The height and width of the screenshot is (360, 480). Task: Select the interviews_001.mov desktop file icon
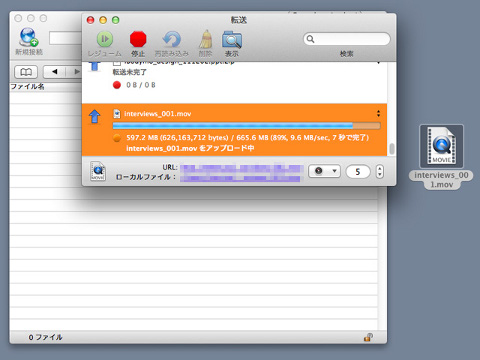click(442, 146)
